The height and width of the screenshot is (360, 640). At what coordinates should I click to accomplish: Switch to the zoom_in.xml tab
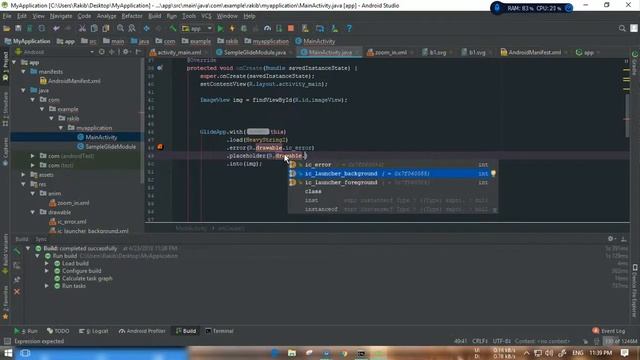[390, 52]
